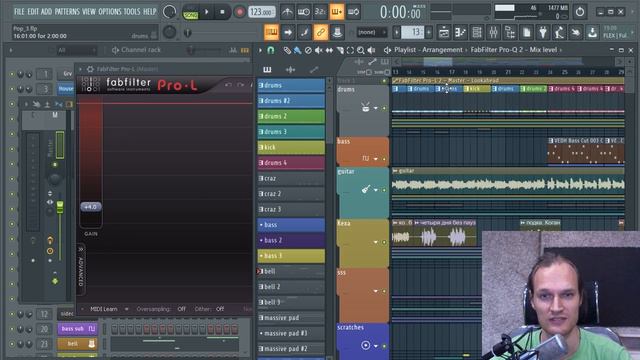Open the OPTIONS menu
This screenshot has width=640, height=360.
point(110,11)
